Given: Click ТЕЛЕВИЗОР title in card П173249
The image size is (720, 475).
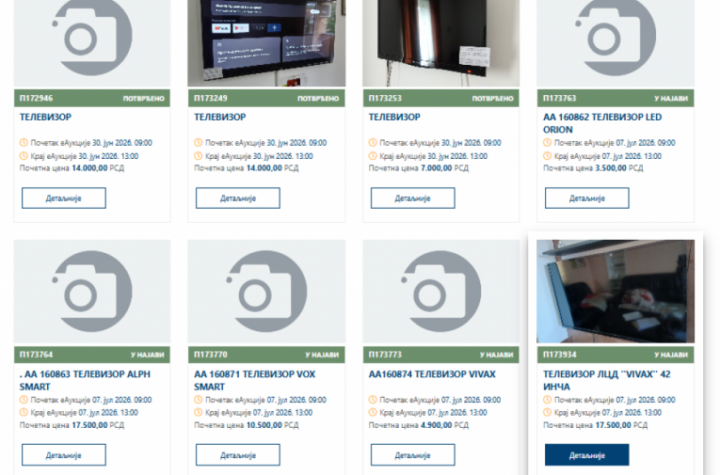Looking at the screenshot, I should pyautogui.click(x=220, y=117).
